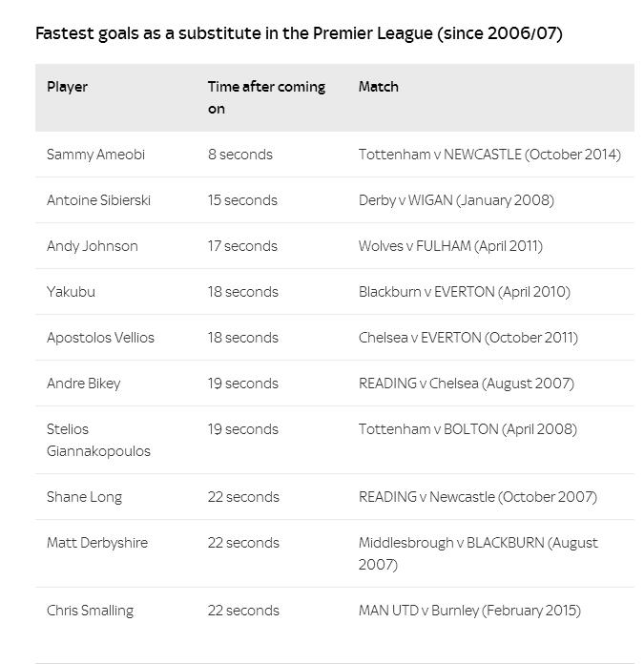This screenshot has height=664, width=644.
Task: Click Tottenham v NEWCASTLE match text
Action: 489,155
